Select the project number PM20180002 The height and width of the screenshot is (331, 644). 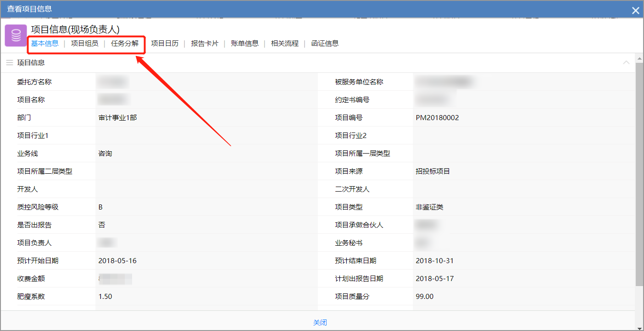[437, 118]
